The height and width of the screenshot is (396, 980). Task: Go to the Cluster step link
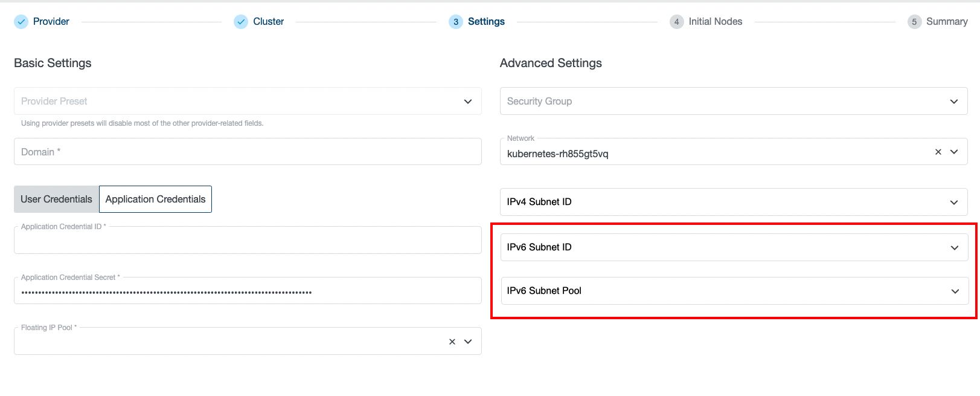(x=269, y=21)
